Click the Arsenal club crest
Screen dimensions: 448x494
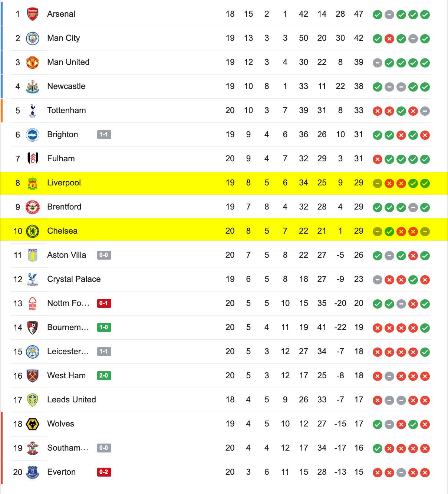pyautogui.click(x=33, y=14)
